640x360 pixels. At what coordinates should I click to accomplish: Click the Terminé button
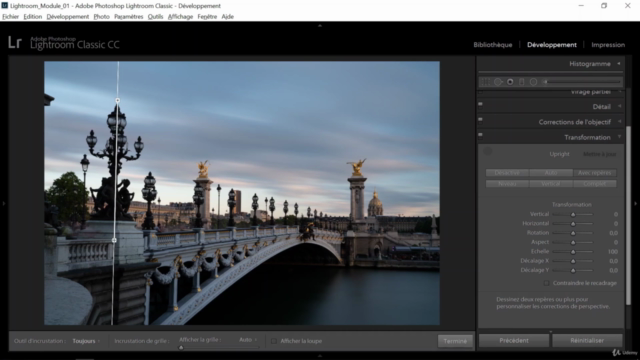pyautogui.click(x=455, y=341)
